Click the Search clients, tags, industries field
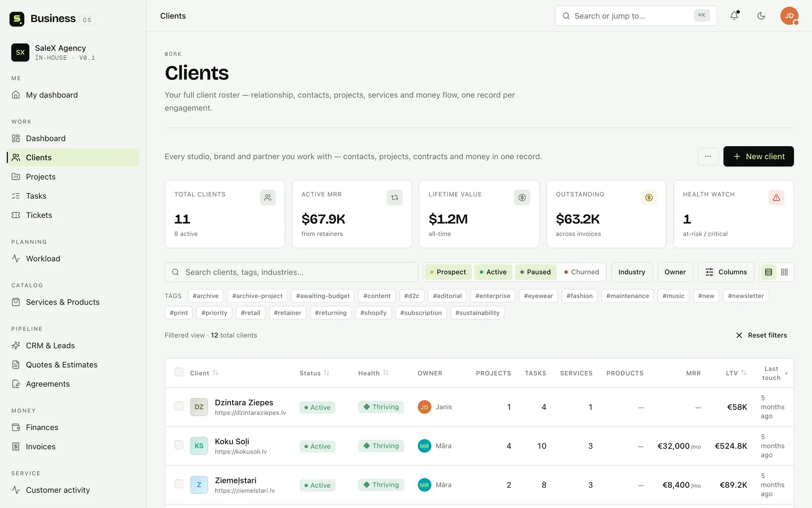 291,272
